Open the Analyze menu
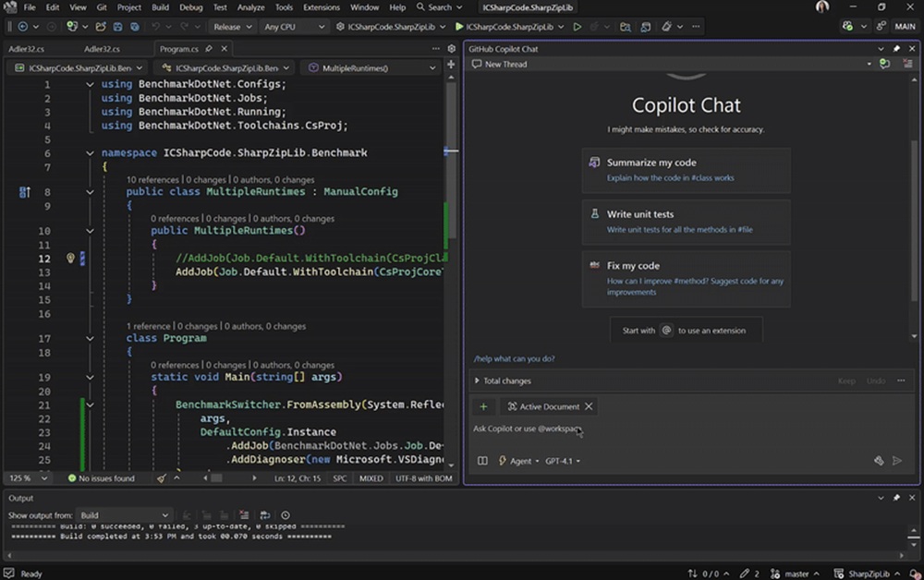Viewport: 924px width, 580px height. [x=250, y=6]
